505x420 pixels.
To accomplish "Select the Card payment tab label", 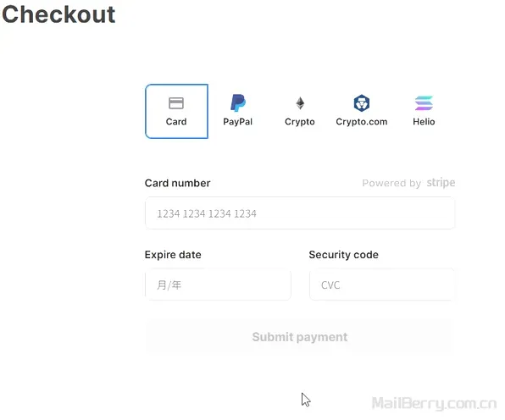I will tap(176, 122).
